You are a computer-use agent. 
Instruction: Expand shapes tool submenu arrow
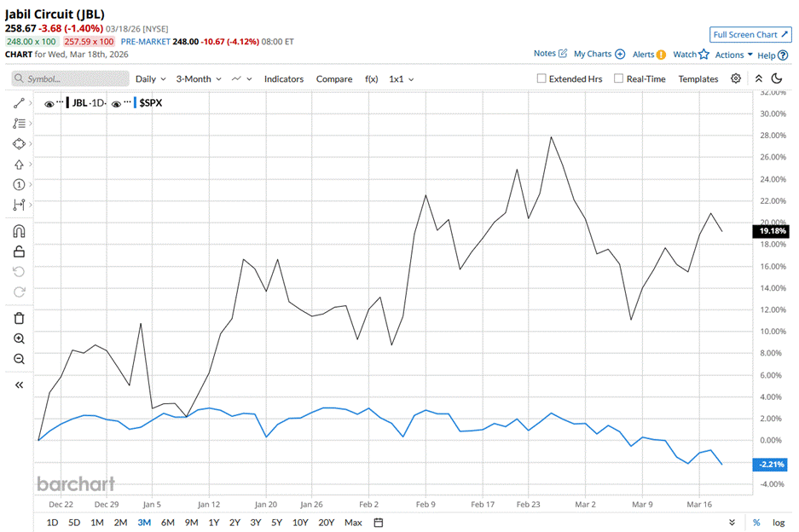31,144
